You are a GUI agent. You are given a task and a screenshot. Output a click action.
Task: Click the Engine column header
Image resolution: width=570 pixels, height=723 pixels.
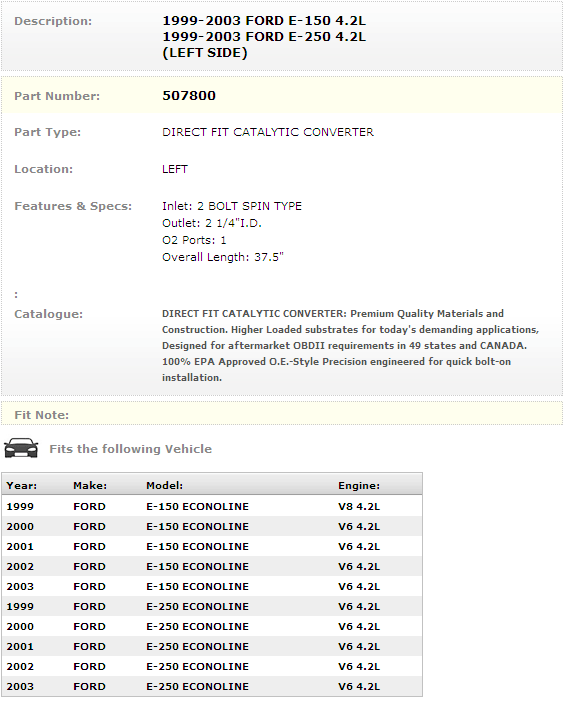[x=359, y=486]
